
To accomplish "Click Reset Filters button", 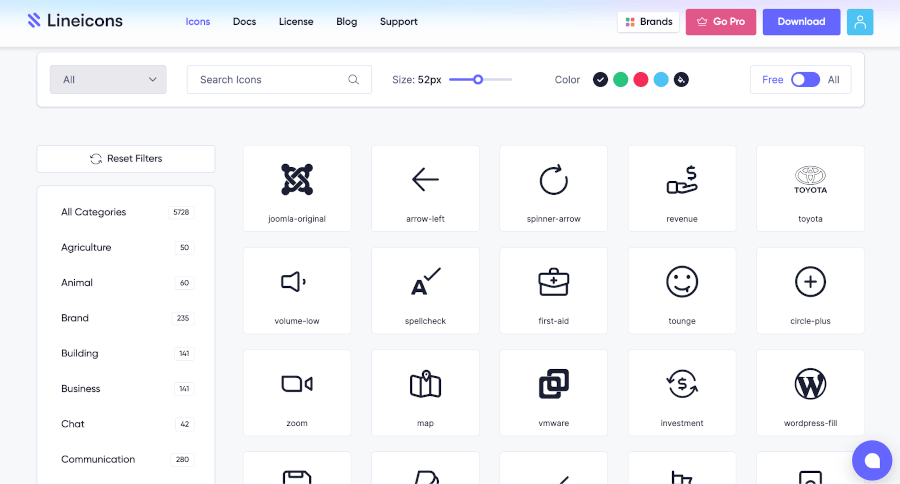I will coord(126,158).
